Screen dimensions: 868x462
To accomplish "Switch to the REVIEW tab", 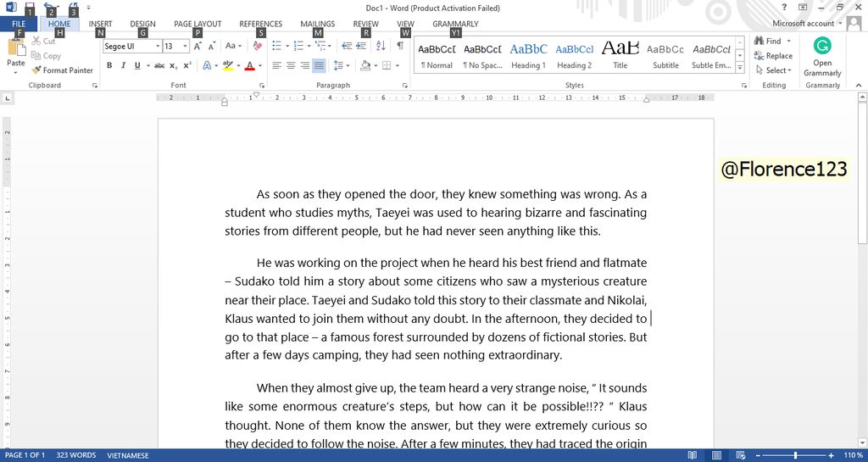I will pyautogui.click(x=366, y=24).
